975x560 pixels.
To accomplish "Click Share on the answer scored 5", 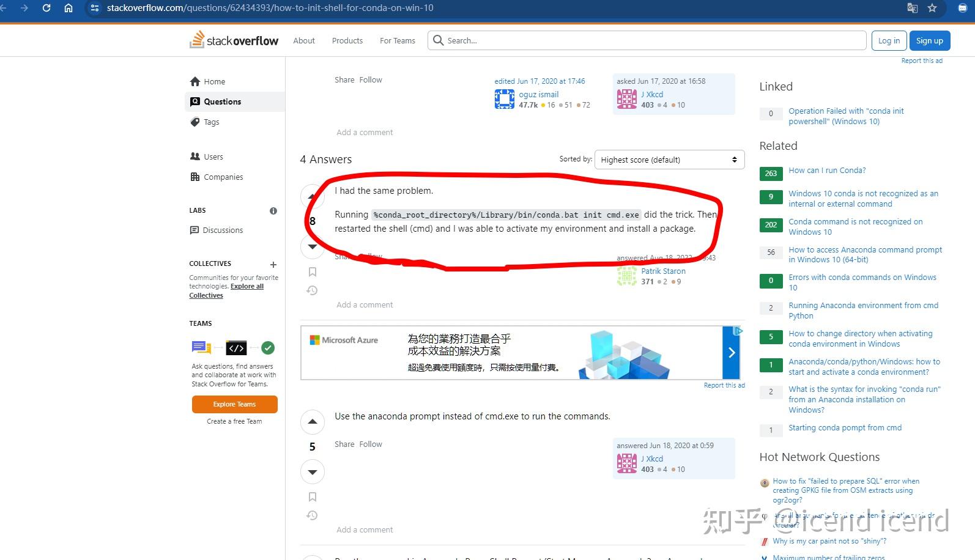I will pos(344,444).
